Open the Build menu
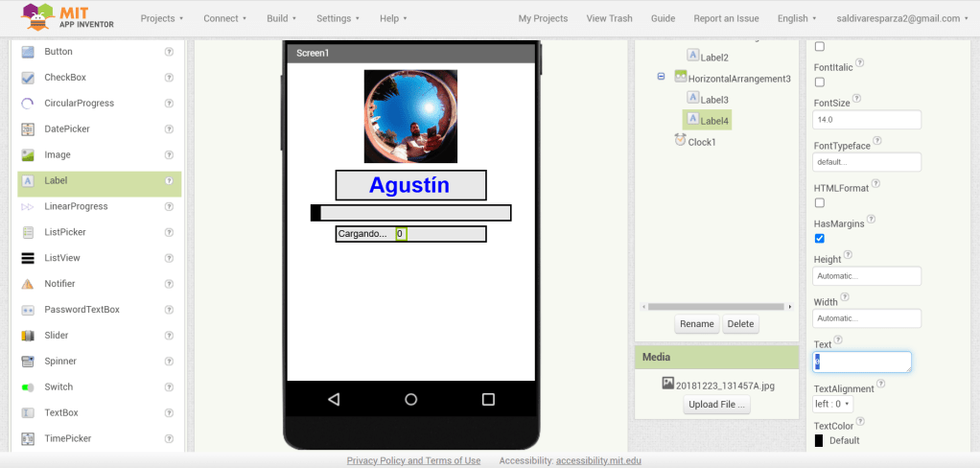Image resolution: width=980 pixels, height=468 pixels. (281, 18)
